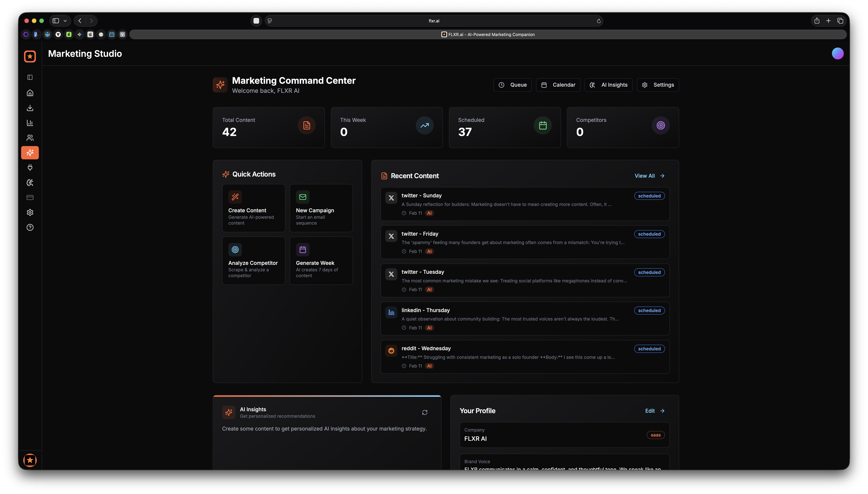Click the X icon on twitter - Sunday row

391,198
